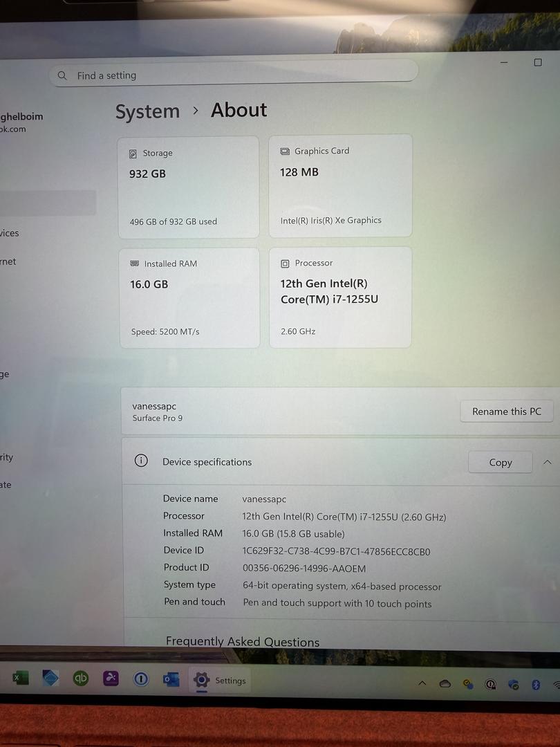This screenshot has width=560, height=747.
Task: Click '16.0 GB (15.8 GB usable)' text
Action: (293, 533)
